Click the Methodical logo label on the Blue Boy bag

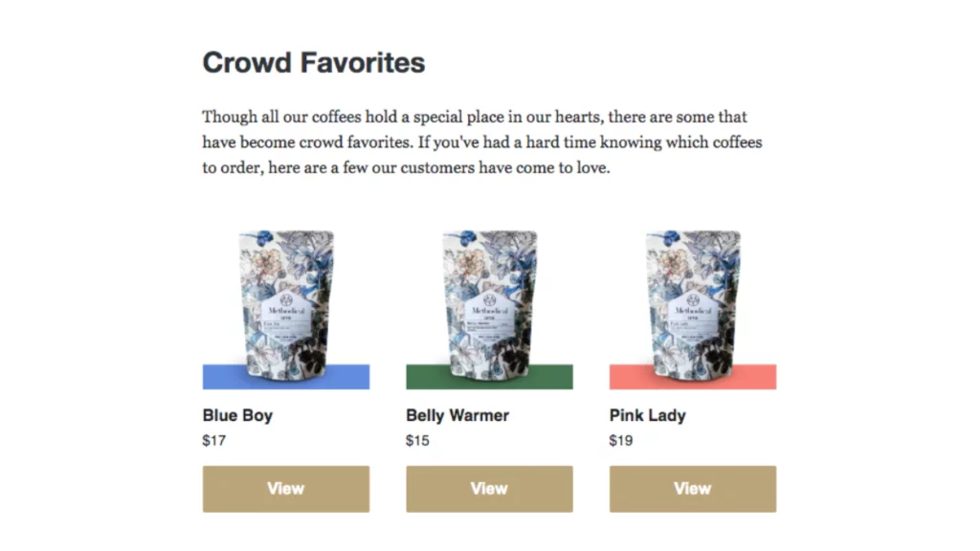(286, 316)
